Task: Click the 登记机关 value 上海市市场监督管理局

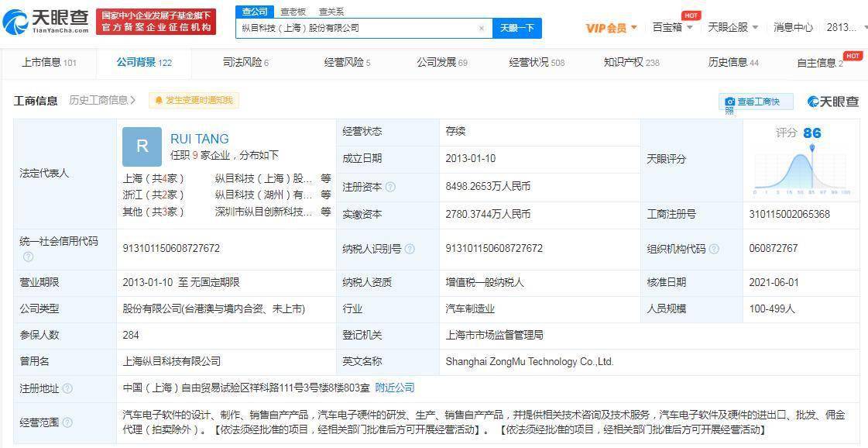Action: 494,335
